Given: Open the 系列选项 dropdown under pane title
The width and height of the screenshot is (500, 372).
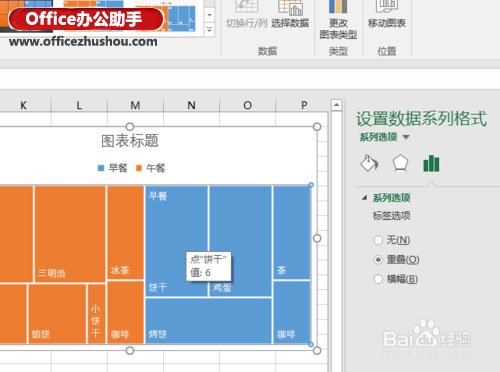Looking at the screenshot, I should (x=406, y=137).
